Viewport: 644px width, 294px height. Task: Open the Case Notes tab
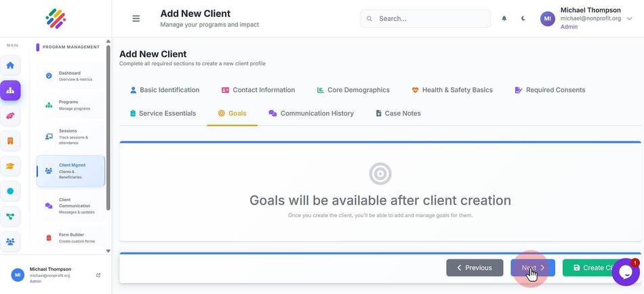coord(398,113)
